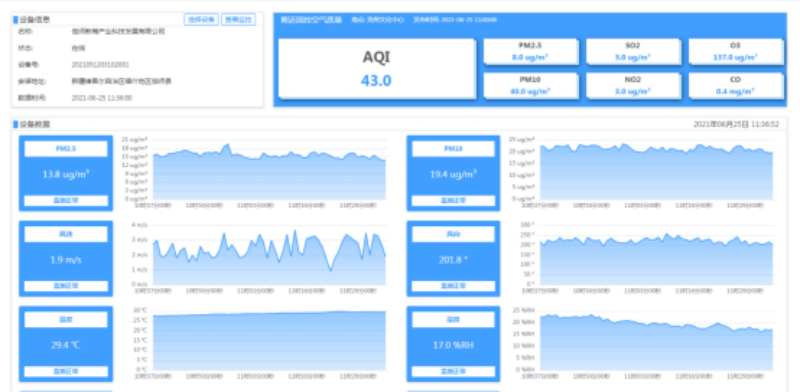
Task: Click the peak on the wind speed chart
Action: (295, 231)
